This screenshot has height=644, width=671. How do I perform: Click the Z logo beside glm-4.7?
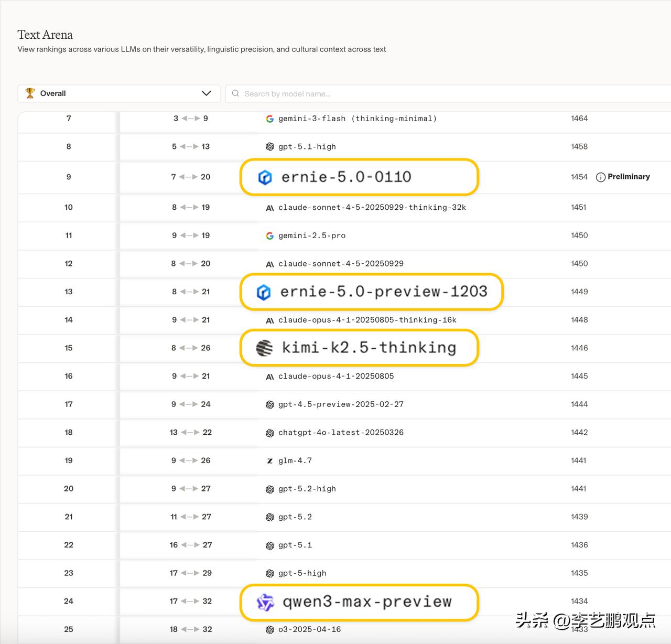pos(269,461)
